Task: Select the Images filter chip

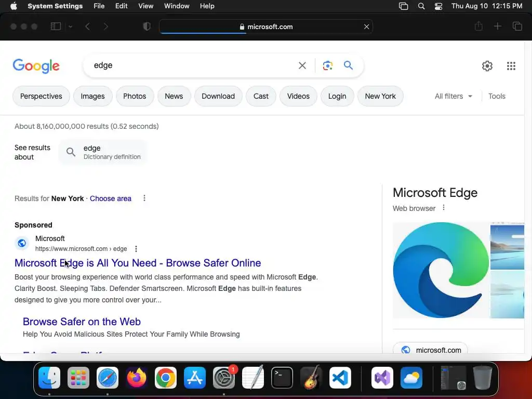Action: click(x=92, y=96)
